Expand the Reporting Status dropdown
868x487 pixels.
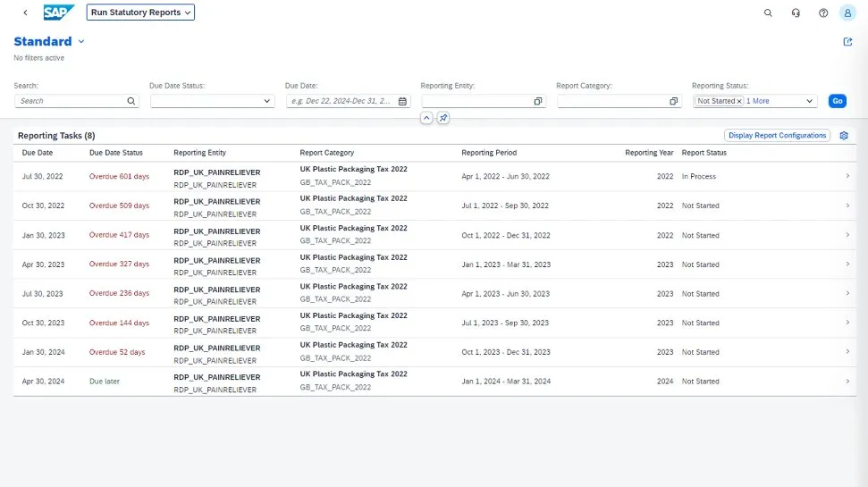pos(810,102)
